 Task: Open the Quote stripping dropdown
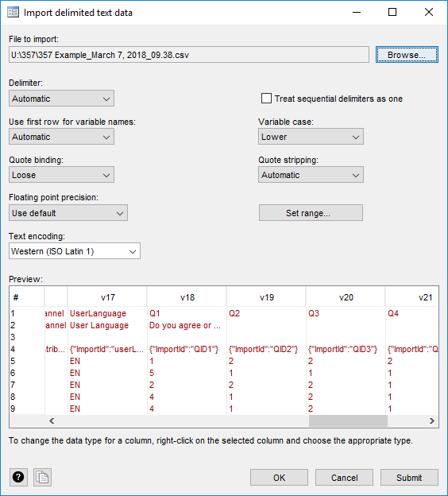(x=311, y=175)
